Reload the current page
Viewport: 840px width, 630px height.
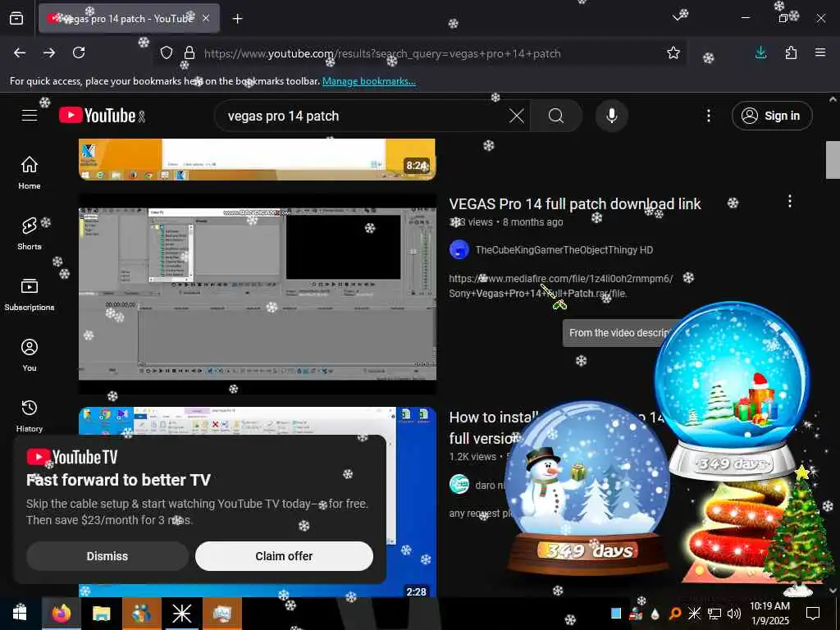point(79,52)
